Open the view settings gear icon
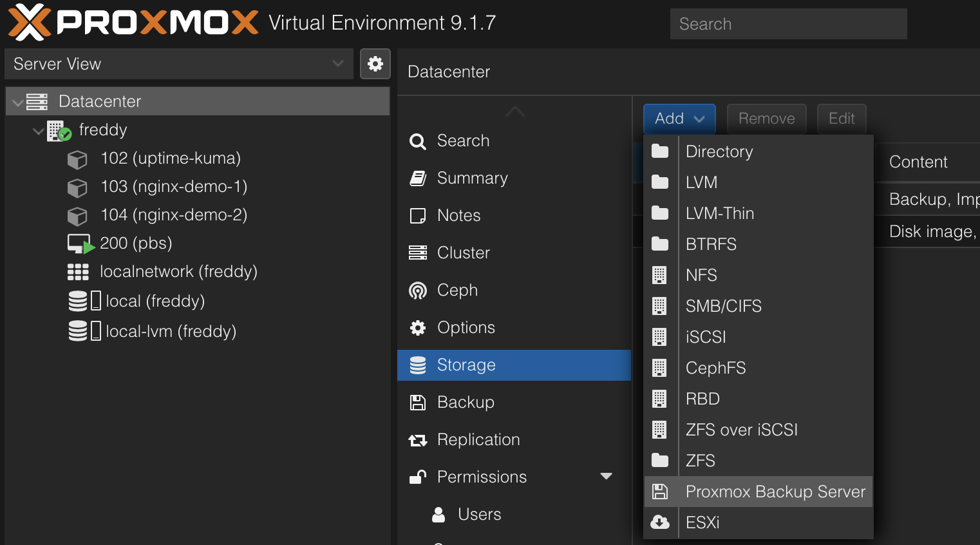Image resolution: width=980 pixels, height=545 pixels. pyautogui.click(x=375, y=64)
